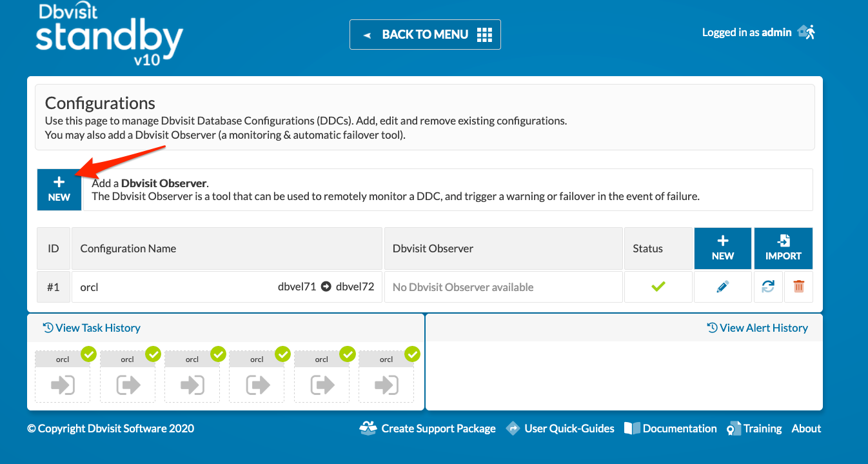
Task: Click the ID column header
Action: (54, 248)
